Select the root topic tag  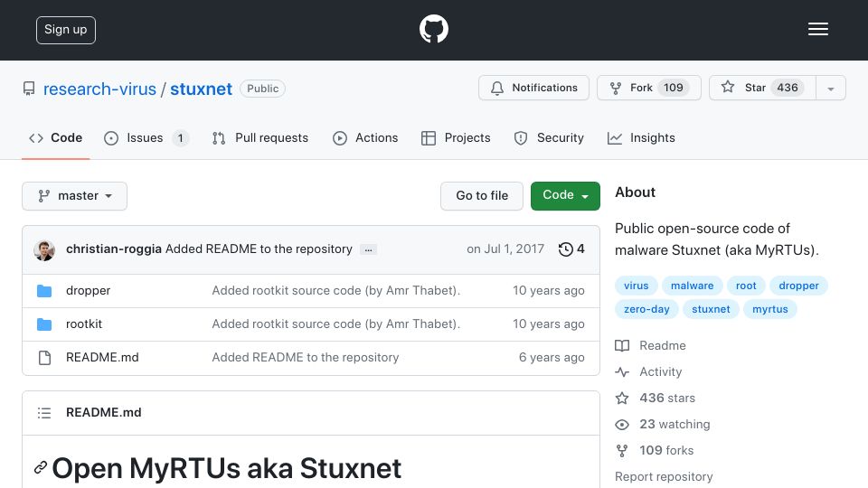[746, 286]
